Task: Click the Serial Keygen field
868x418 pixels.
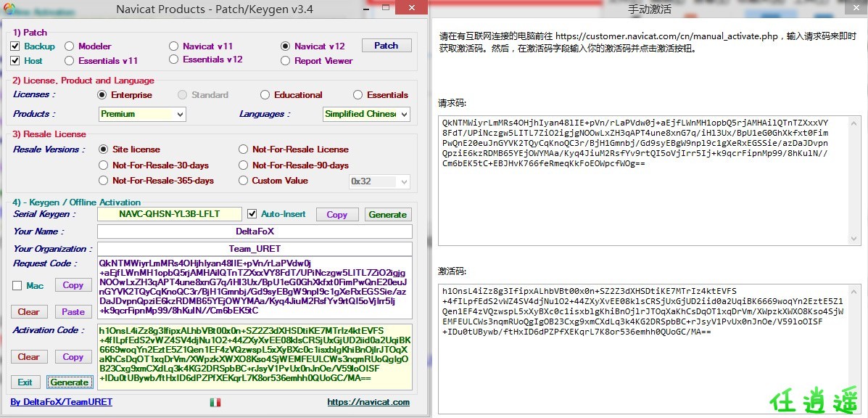Action: 170,213
